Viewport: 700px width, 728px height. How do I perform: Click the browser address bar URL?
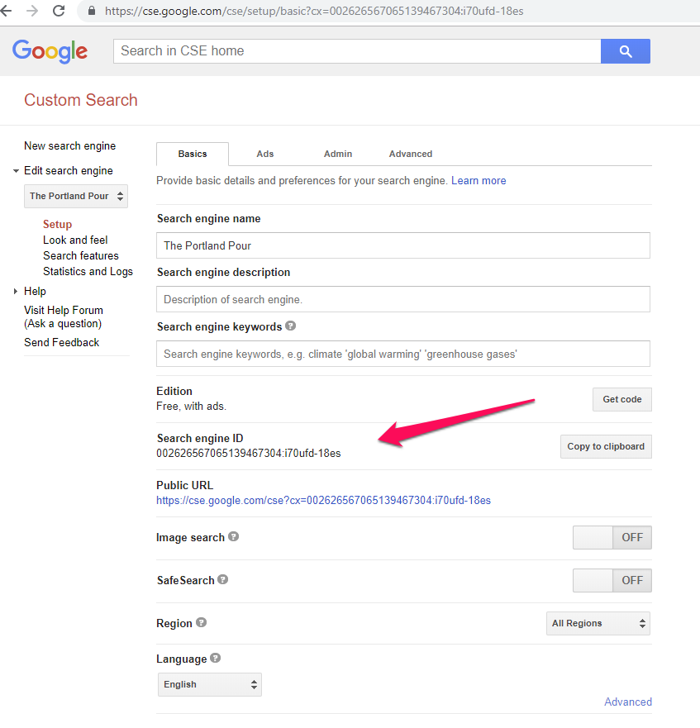point(314,11)
